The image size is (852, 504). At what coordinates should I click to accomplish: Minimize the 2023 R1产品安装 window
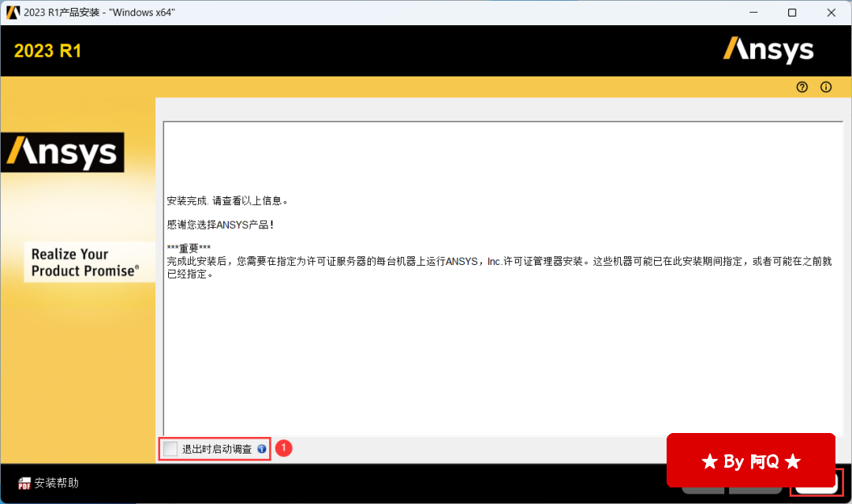point(753,13)
